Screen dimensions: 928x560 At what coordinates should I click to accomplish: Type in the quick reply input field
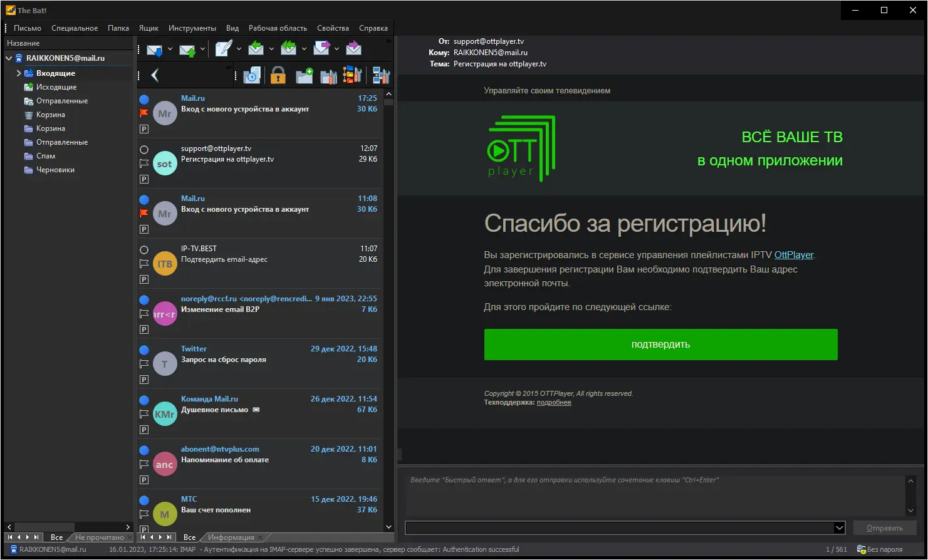[x=652, y=495]
